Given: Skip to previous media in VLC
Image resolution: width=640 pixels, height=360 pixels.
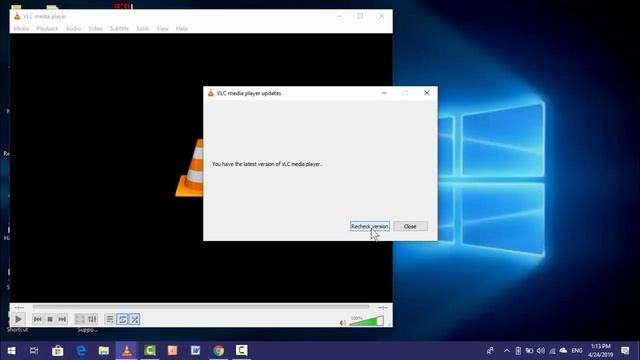Looking at the screenshot, I should (38, 319).
